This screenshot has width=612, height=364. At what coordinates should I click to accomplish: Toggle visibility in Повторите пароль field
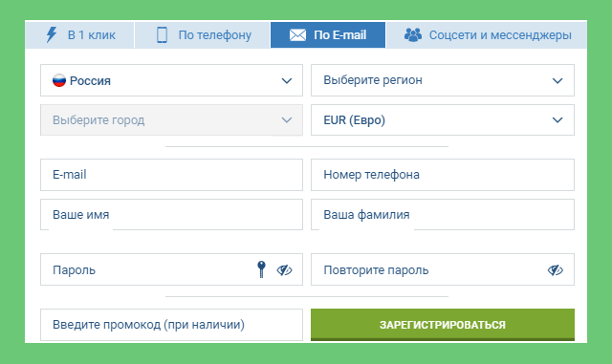point(555,270)
